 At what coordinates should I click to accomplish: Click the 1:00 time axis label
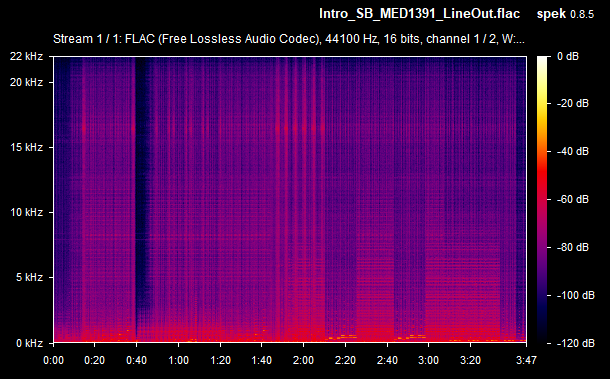click(178, 360)
